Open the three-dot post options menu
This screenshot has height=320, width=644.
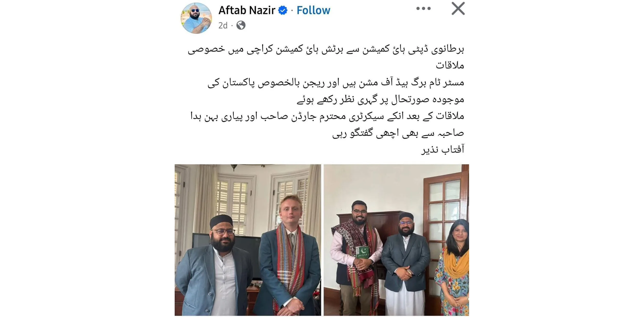coord(423,9)
